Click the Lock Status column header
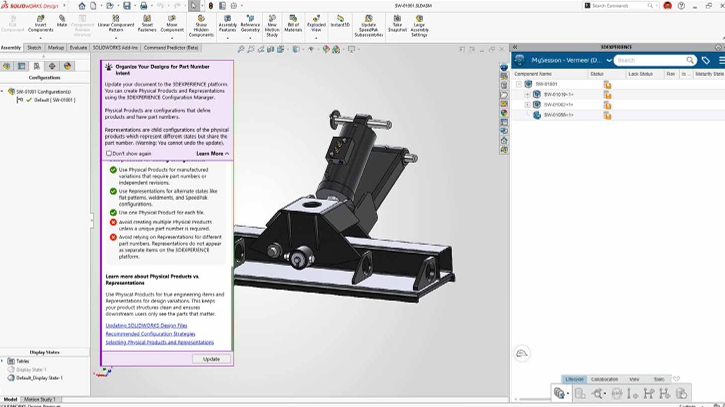Screen dimensions: 725x407 [640, 74]
